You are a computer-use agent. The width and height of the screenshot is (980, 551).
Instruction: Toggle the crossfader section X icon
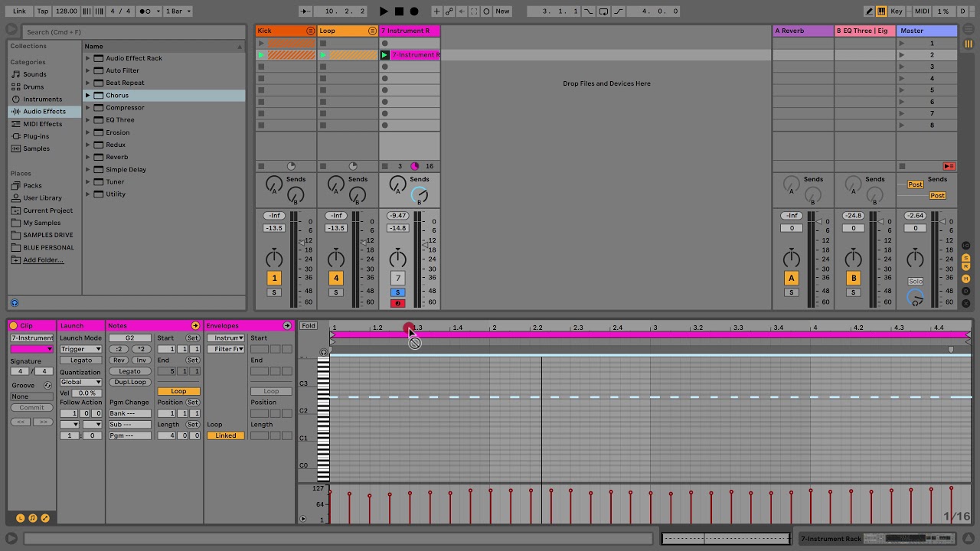(966, 302)
